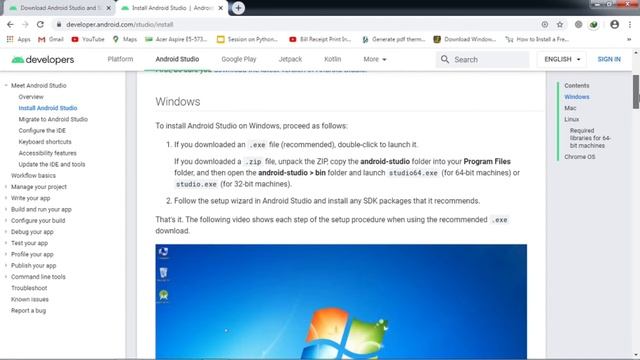Open the How to Install bookmark

[x=537, y=39]
